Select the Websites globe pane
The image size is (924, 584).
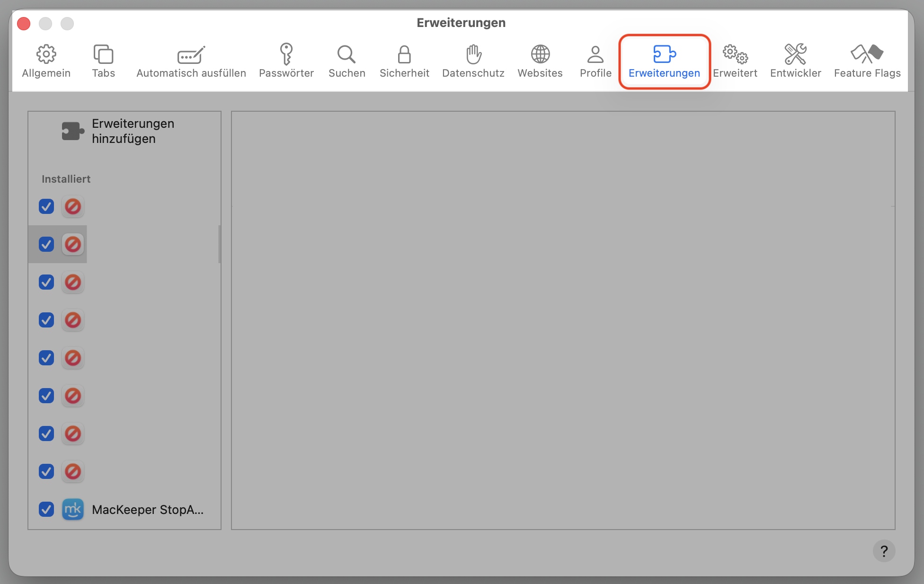[540, 62]
